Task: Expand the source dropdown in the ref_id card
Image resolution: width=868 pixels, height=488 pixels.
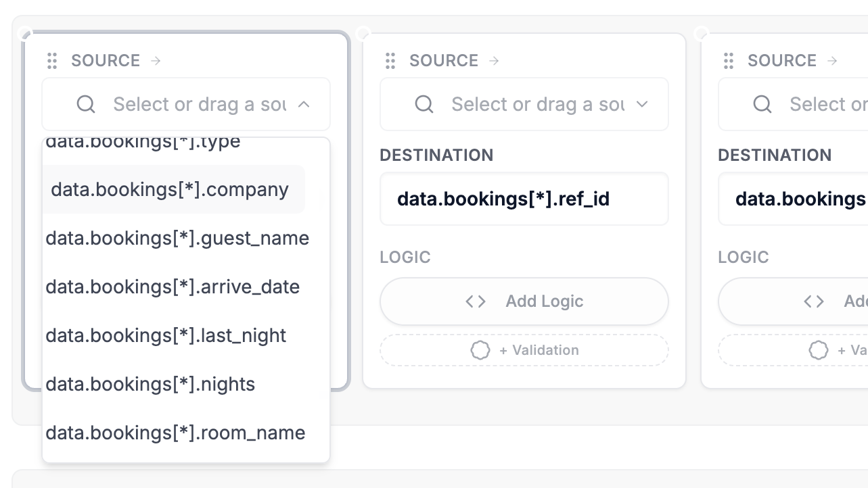Action: tap(643, 104)
